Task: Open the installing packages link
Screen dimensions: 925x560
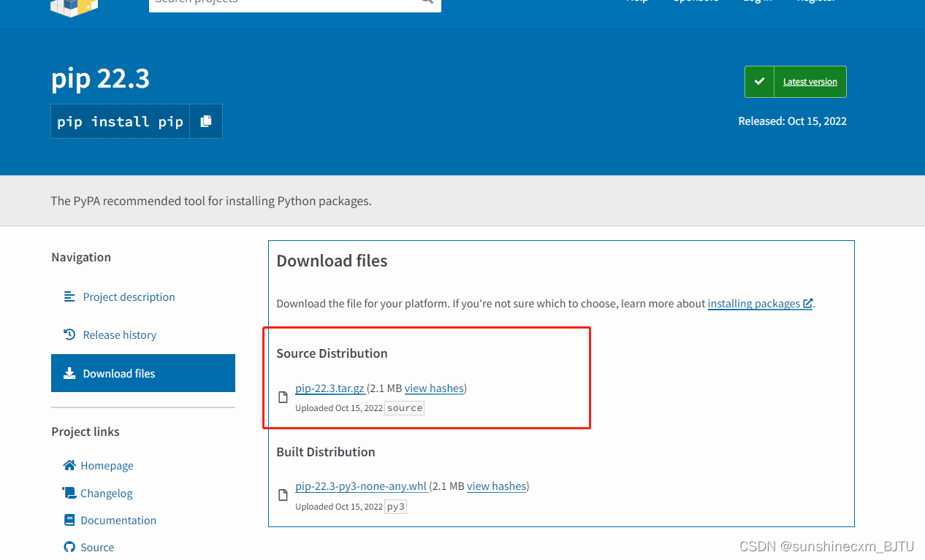Action: [760, 303]
